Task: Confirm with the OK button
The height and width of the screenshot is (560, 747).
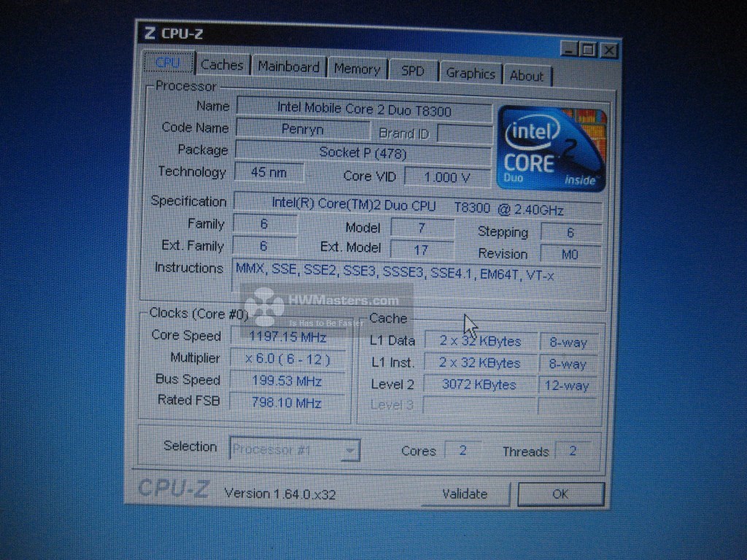Action: point(560,494)
